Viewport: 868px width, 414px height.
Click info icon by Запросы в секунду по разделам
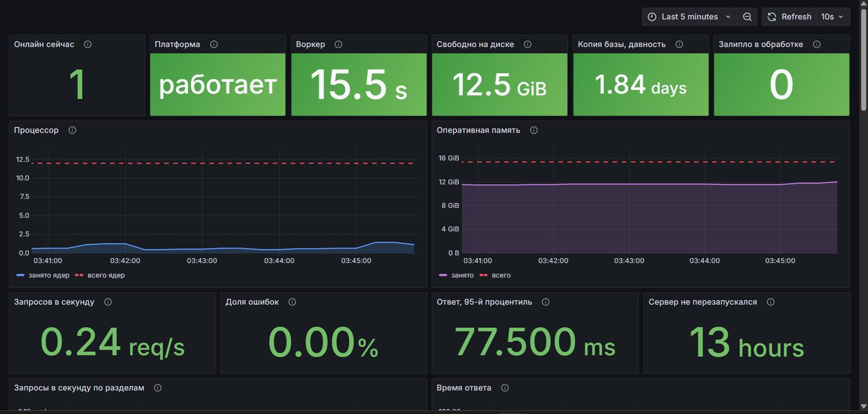point(157,388)
